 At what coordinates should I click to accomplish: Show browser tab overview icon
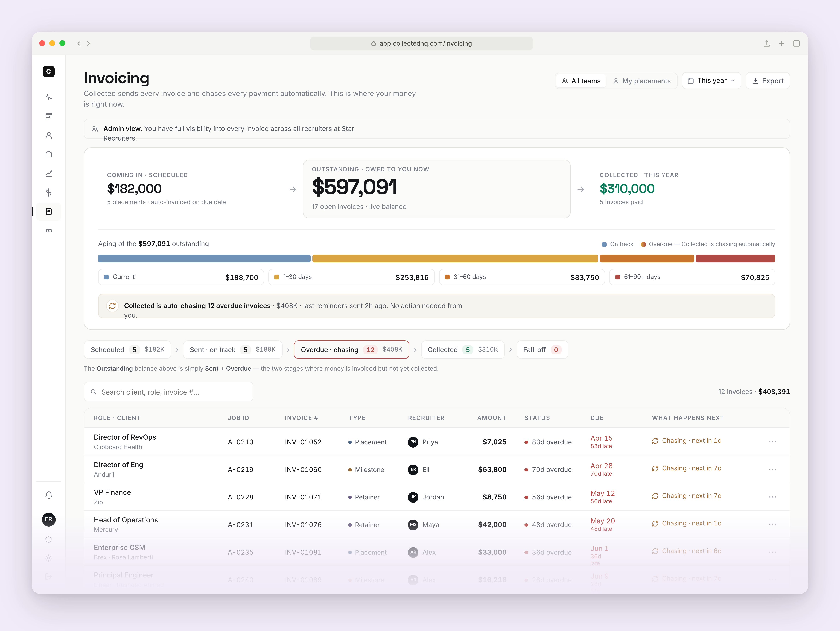point(796,43)
